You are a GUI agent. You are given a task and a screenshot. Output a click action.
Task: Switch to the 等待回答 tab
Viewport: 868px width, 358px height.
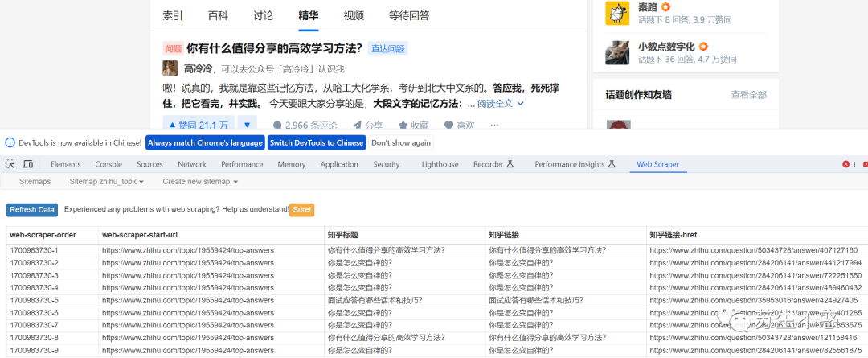[x=409, y=15]
